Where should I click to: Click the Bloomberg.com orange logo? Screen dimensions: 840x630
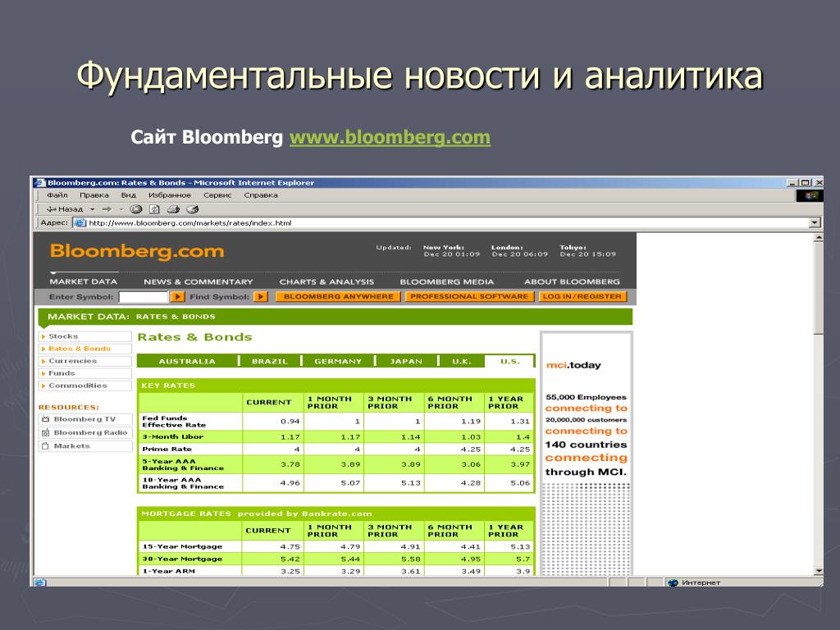[137, 251]
